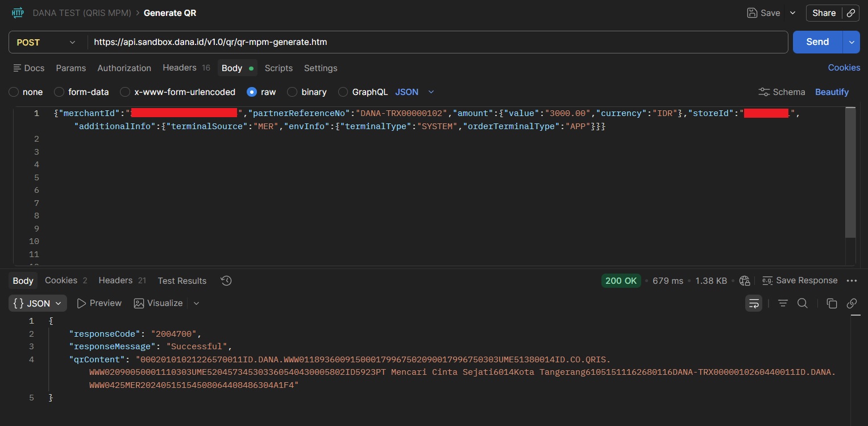Click the "Successful" response message value
The width and height of the screenshot is (868, 426).
(197, 346)
